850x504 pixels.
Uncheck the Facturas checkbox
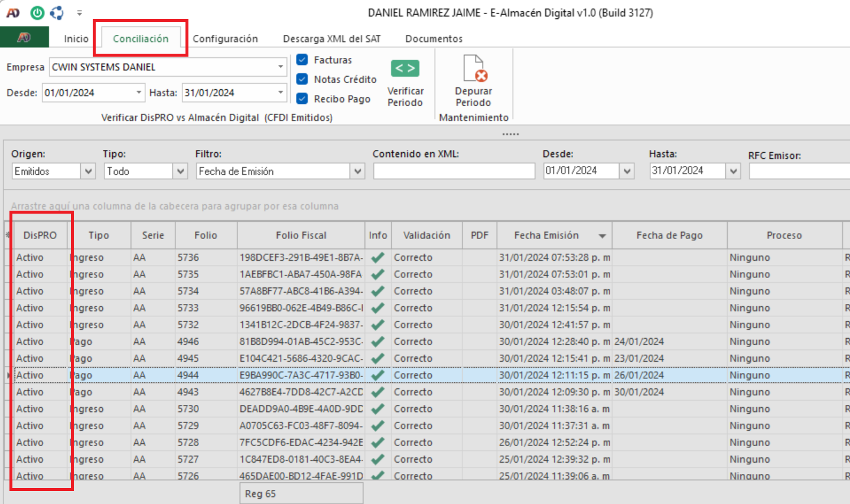(302, 60)
